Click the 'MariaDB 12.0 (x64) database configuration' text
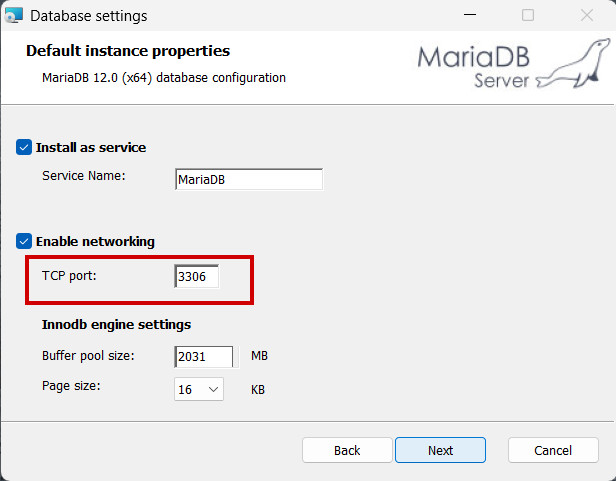This screenshot has width=616, height=481. coord(164,77)
